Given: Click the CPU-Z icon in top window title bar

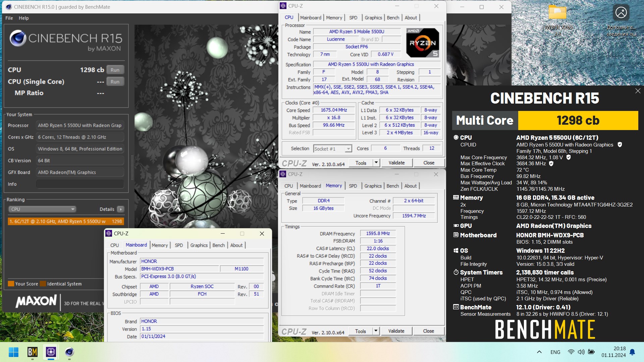Looking at the screenshot, I should (283, 6).
